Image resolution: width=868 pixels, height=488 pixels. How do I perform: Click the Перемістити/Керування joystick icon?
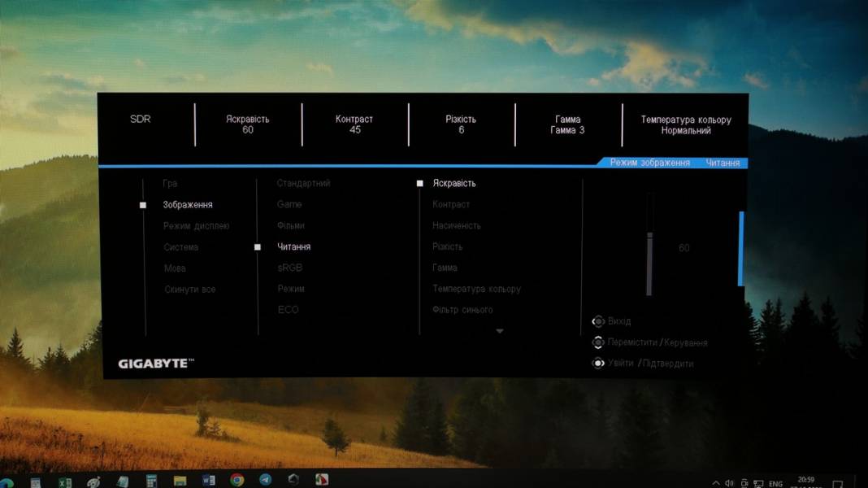(598, 342)
